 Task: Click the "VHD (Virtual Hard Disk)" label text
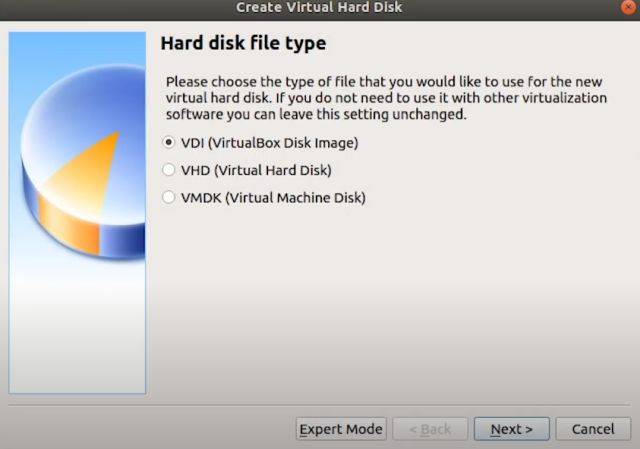tap(256, 170)
